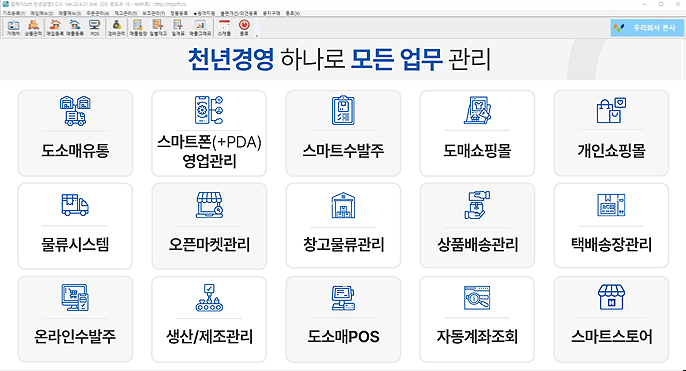Open the 경비관리 money bag icon
The height and width of the screenshot is (371, 686).
pyautogui.click(x=116, y=28)
